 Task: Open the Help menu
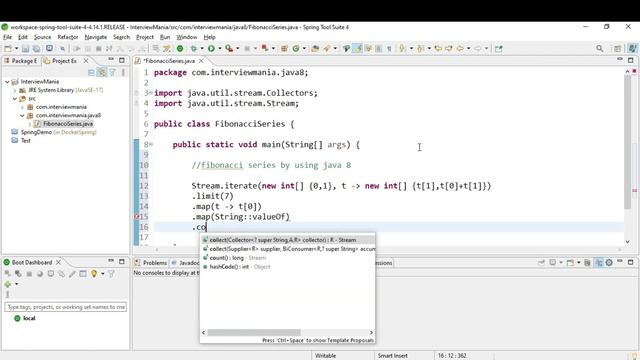(209, 37)
